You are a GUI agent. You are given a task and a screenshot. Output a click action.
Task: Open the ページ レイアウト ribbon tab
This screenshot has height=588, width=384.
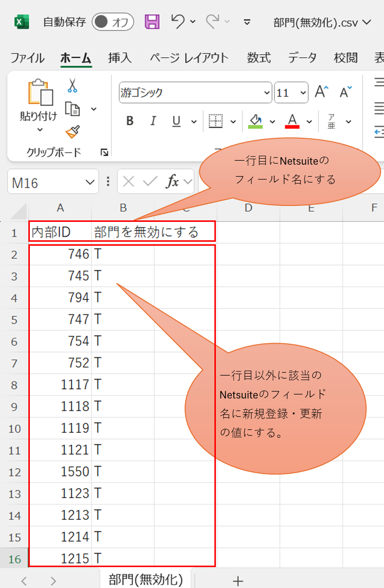tap(189, 58)
